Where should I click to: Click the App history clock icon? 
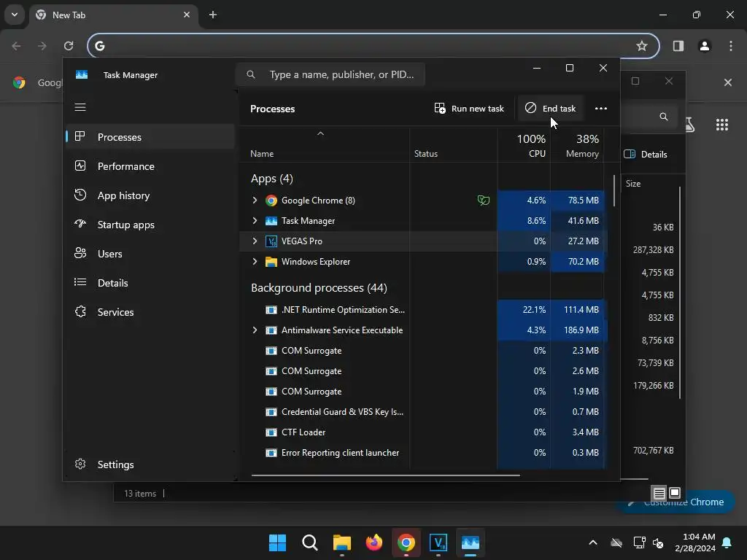[x=80, y=195]
